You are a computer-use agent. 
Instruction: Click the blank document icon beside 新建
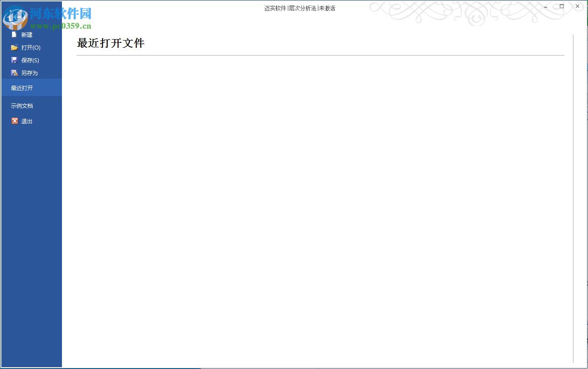(x=15, y=35)
